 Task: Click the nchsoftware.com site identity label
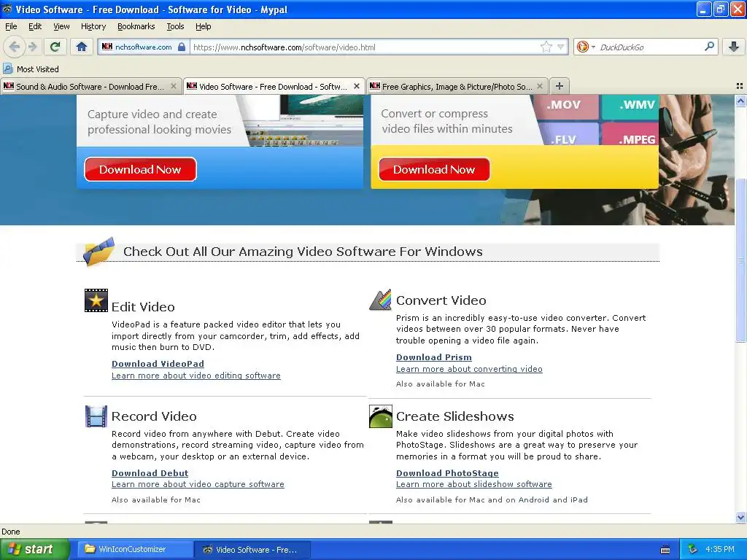pyautogui.click(x=144, y=47)
